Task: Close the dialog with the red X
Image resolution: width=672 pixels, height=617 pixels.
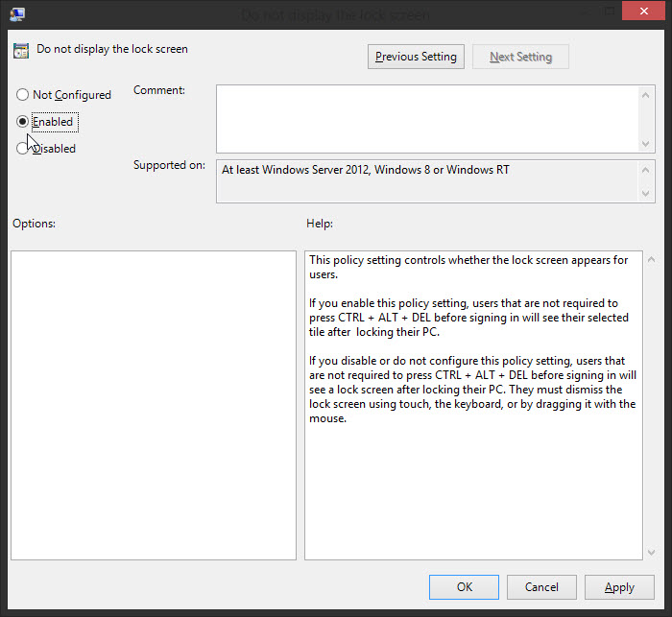Action: pyautogui.click(x=643, y=11)
